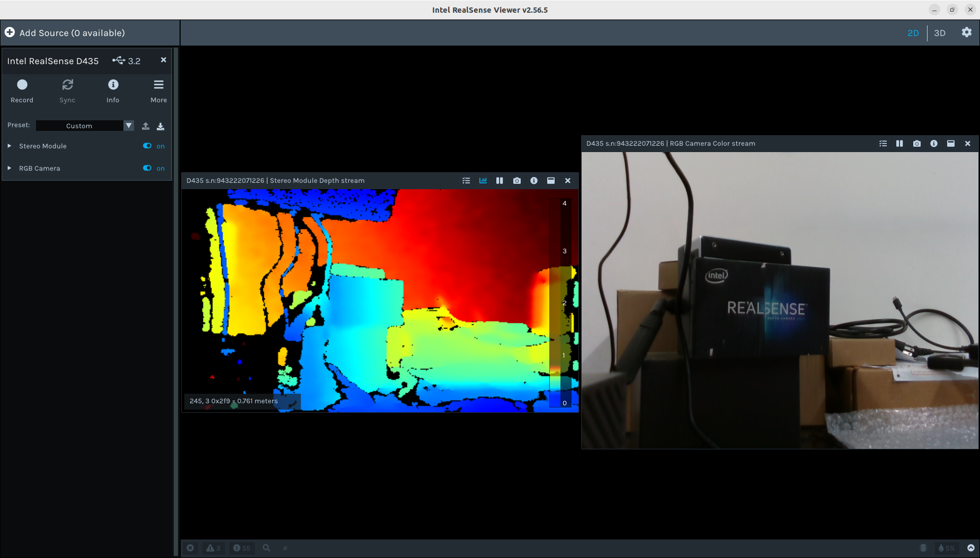Expand the Stereo Module section
This screenshot has height=558, width=980.
9,146
